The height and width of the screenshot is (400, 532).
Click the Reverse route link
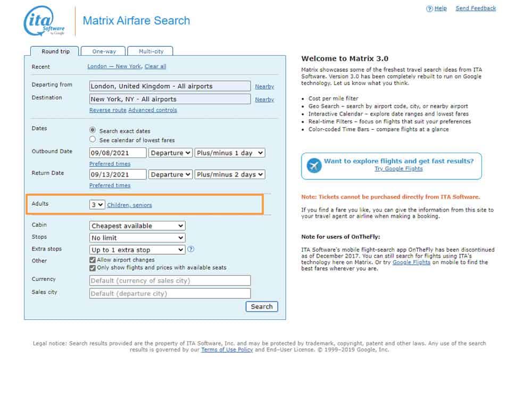click(x=108, y=110)
